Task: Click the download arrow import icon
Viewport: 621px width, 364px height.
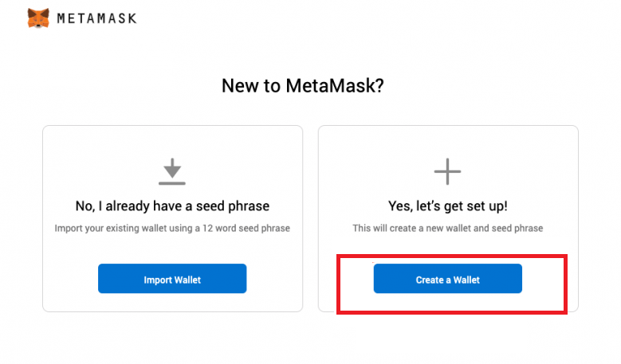Action: [172, 171]
